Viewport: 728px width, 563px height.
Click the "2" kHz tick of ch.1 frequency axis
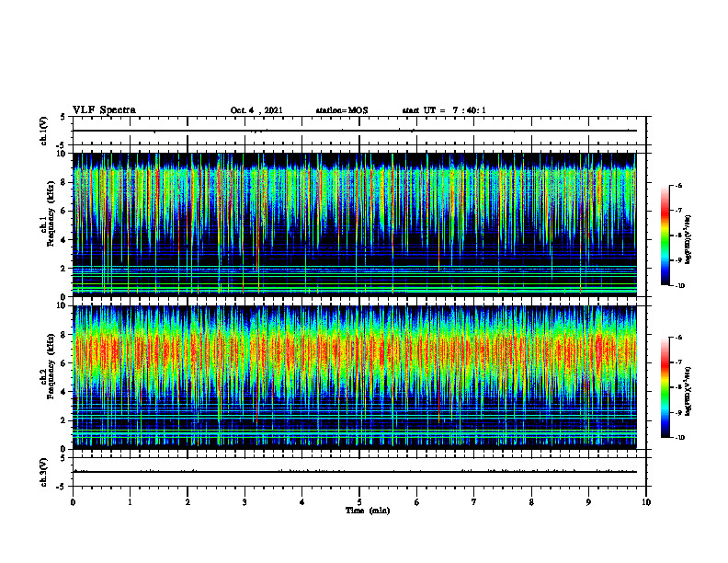click(x=64, y=269)
